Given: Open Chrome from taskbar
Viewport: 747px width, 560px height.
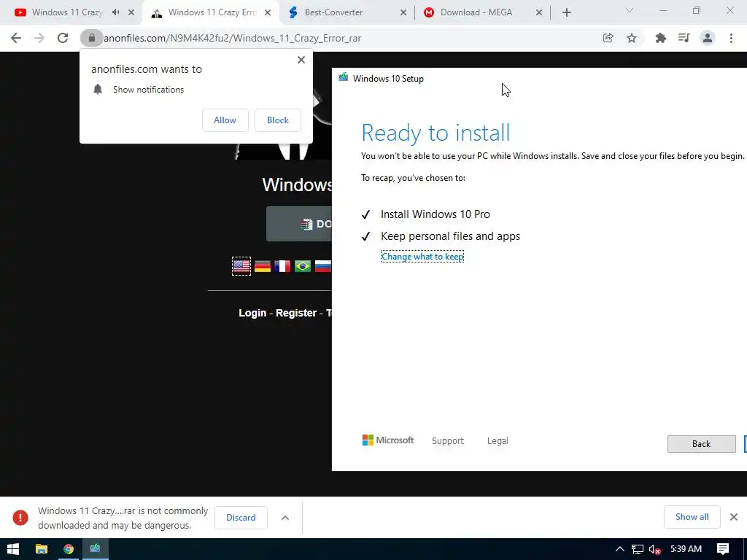Looking at the screenshot, I should click(69, 549).
